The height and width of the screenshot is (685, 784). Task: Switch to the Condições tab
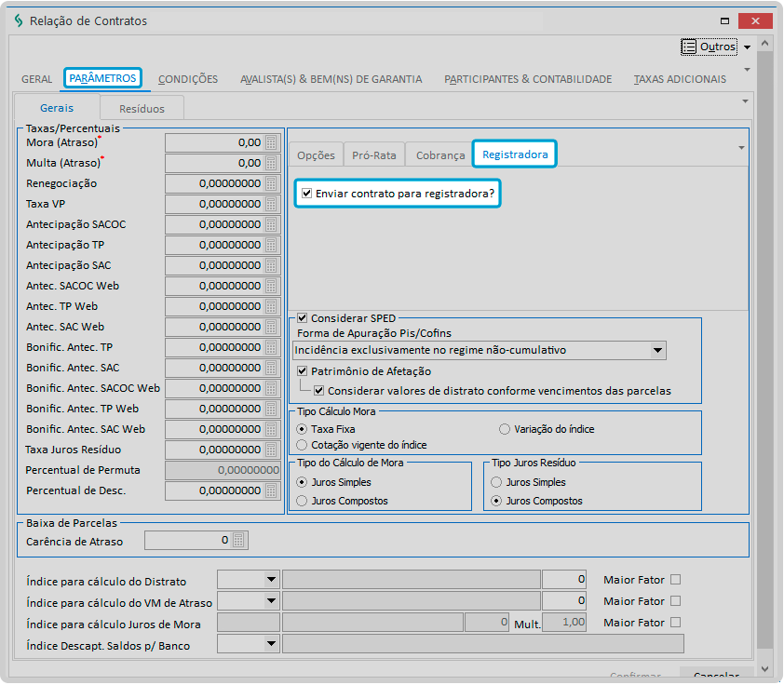tap(188, 79)
